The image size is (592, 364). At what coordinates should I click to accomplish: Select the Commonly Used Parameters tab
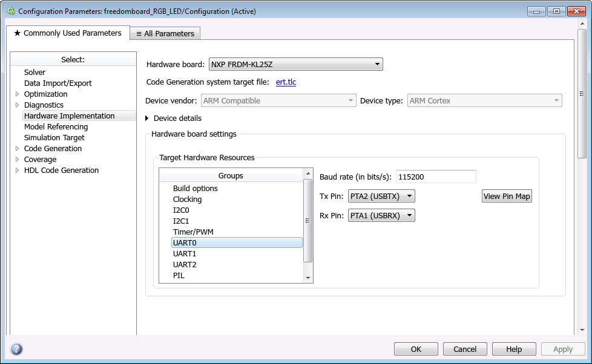(67, 33)
